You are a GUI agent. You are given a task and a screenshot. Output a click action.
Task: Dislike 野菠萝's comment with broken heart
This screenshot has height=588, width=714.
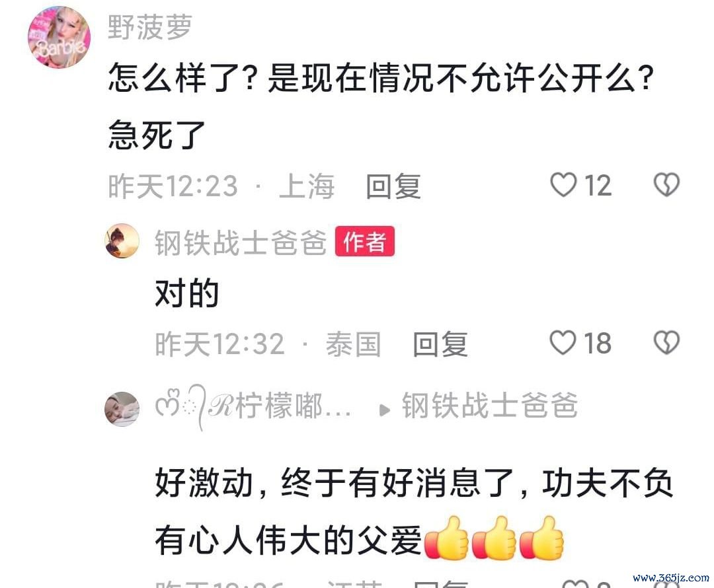[x=666, y=185]
